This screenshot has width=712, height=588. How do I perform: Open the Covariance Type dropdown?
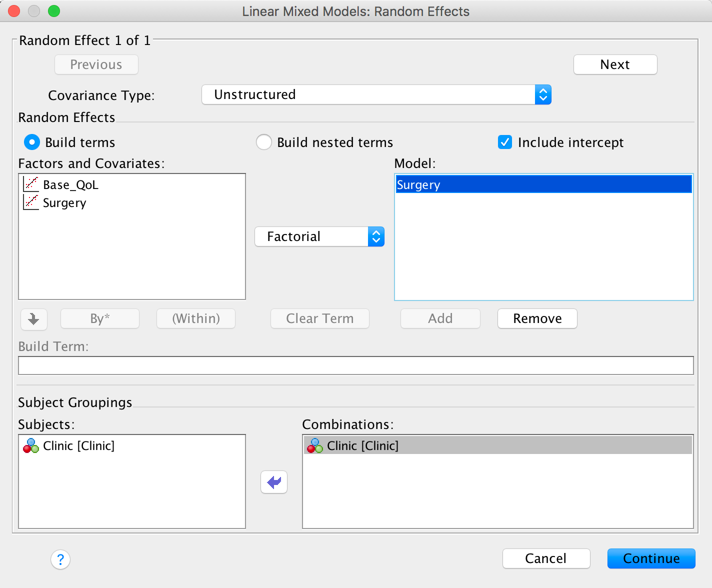click(x=376, y=94)
